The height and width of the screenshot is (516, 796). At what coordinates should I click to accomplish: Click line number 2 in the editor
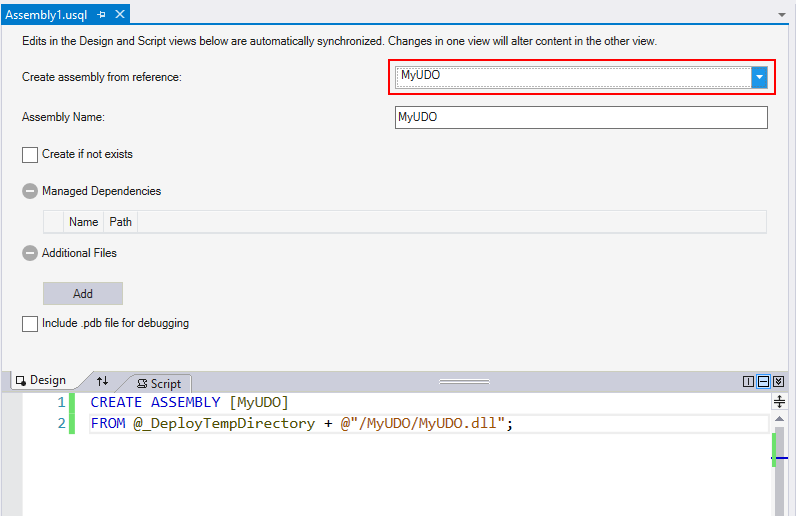61,423
